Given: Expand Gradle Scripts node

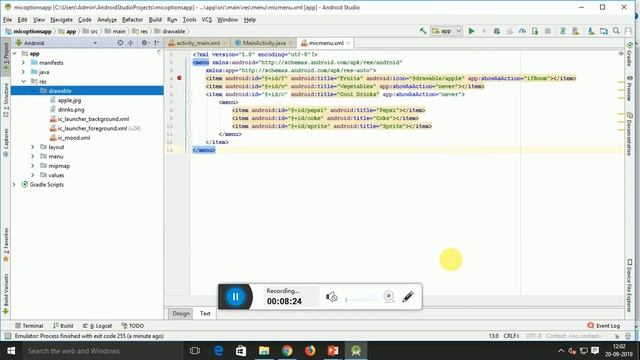Looking at the screenshot, I should click(x=15, y=184).
